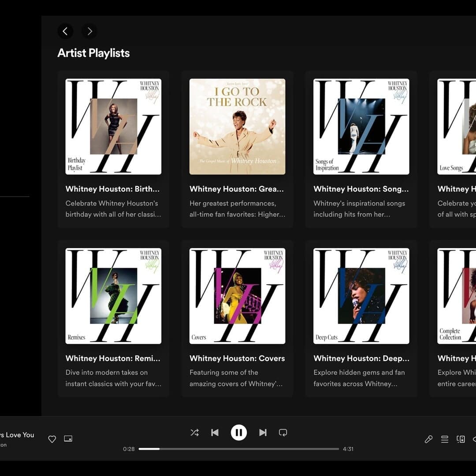Open the Lyrics view from the microphone icon

click(428, 439)
